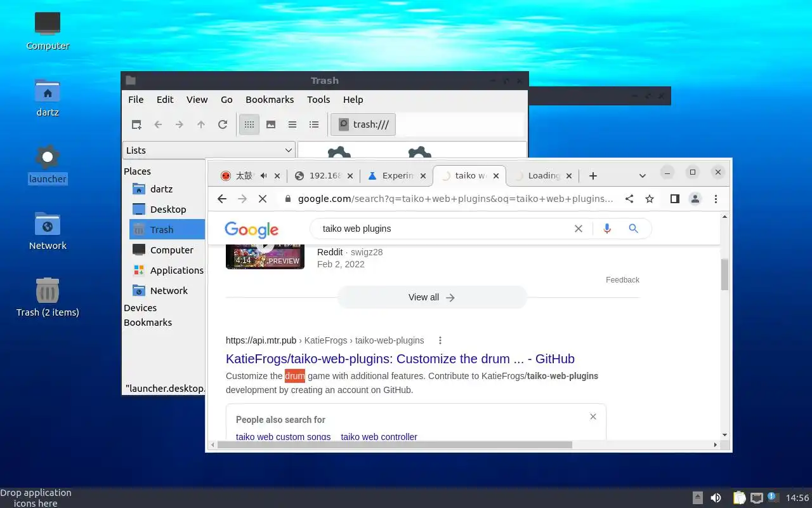Select Trash in Places sidebar
The width and height of the screenshot is (812, 508).
coord(167,229)
